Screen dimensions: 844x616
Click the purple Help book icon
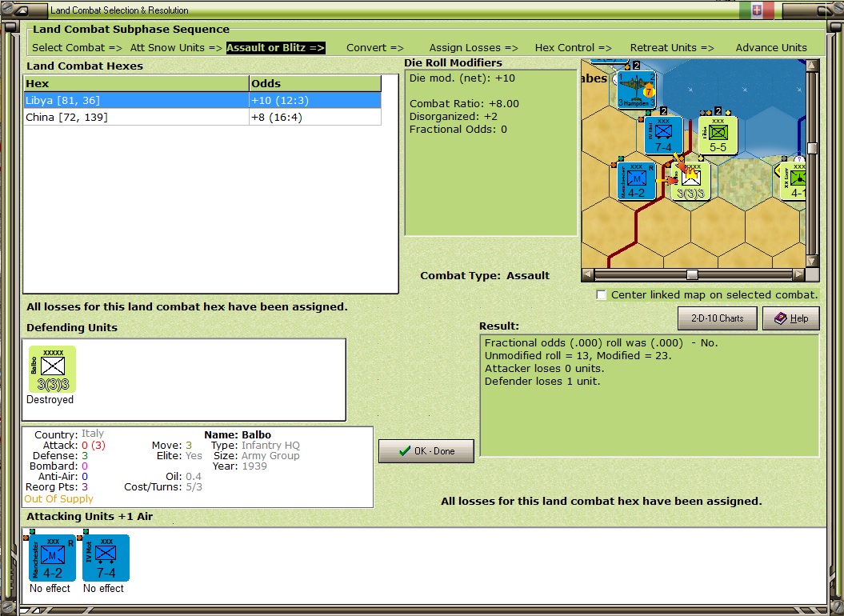(x=781, y=318)
